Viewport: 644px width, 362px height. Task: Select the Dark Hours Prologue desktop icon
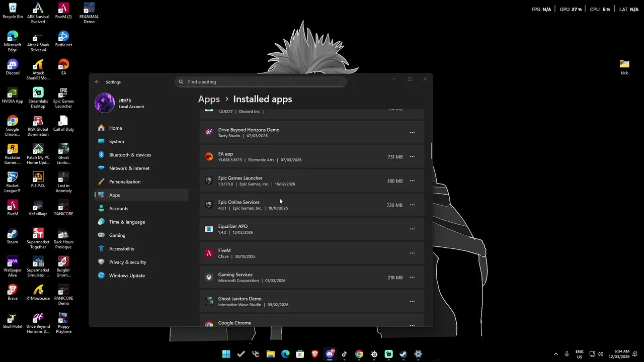[63, 238]
